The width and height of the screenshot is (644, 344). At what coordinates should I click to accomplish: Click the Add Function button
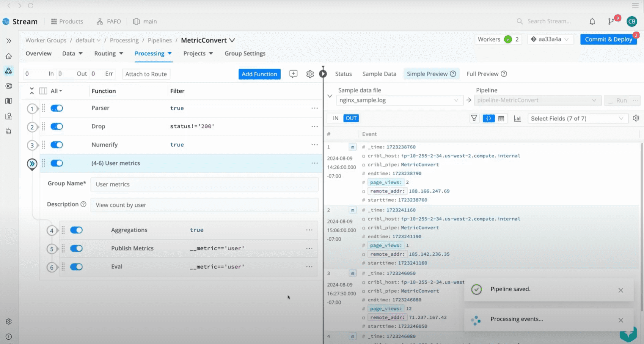point(259,74)
